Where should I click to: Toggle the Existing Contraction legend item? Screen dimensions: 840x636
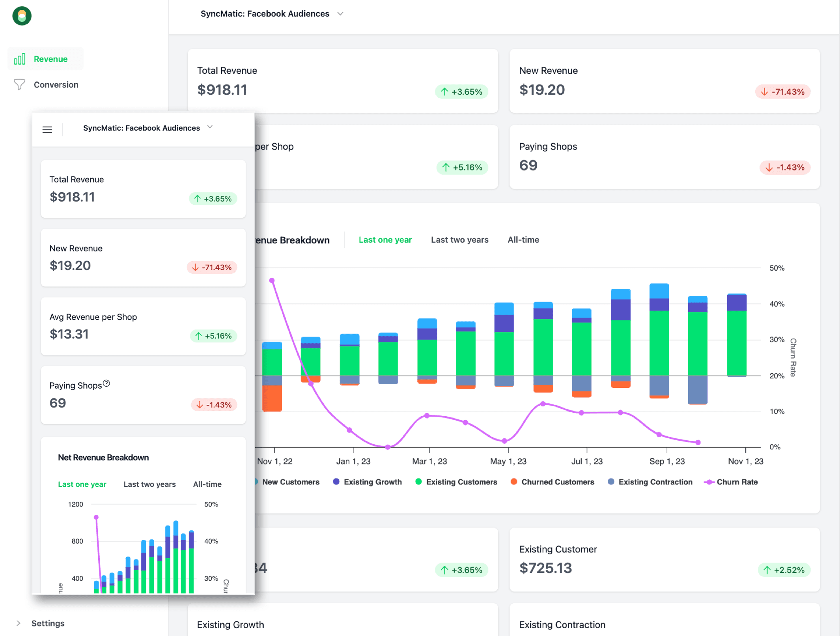point(650,482)
